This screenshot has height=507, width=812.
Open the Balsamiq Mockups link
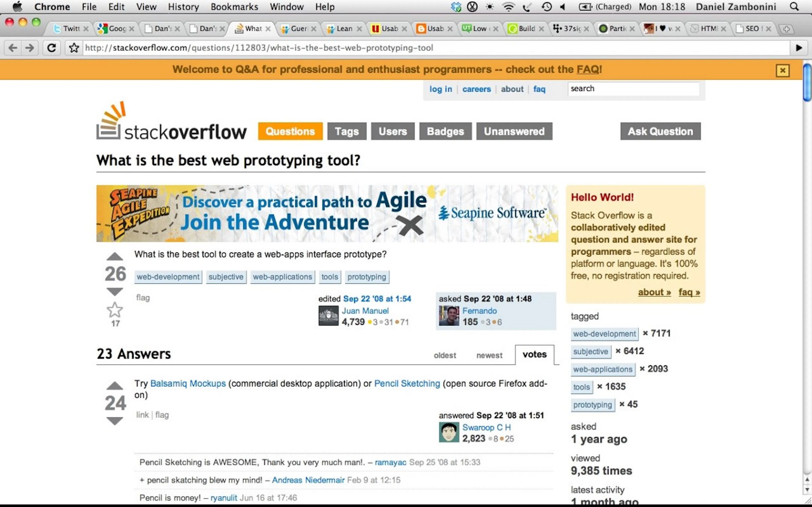pos(188,383)
